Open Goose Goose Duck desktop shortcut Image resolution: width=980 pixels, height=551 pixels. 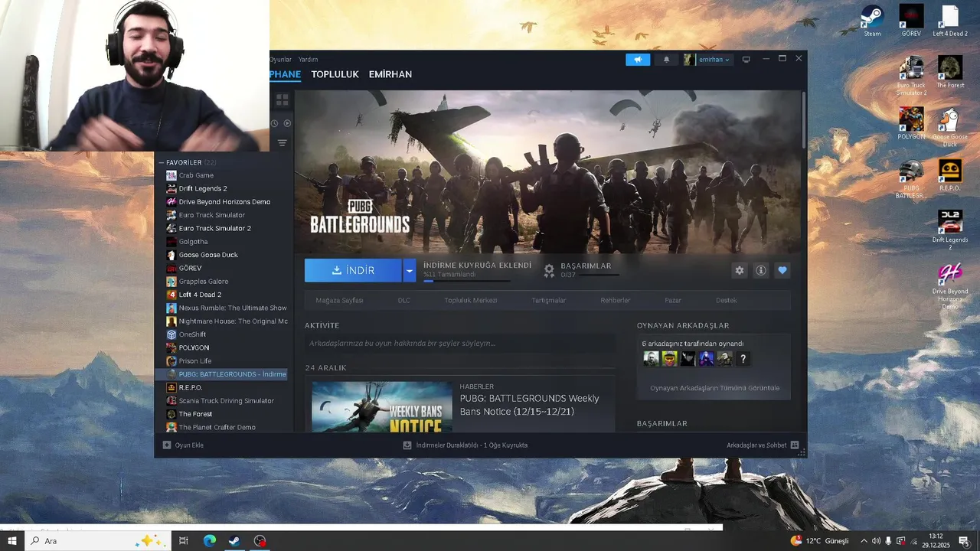[x=950, y=127]
